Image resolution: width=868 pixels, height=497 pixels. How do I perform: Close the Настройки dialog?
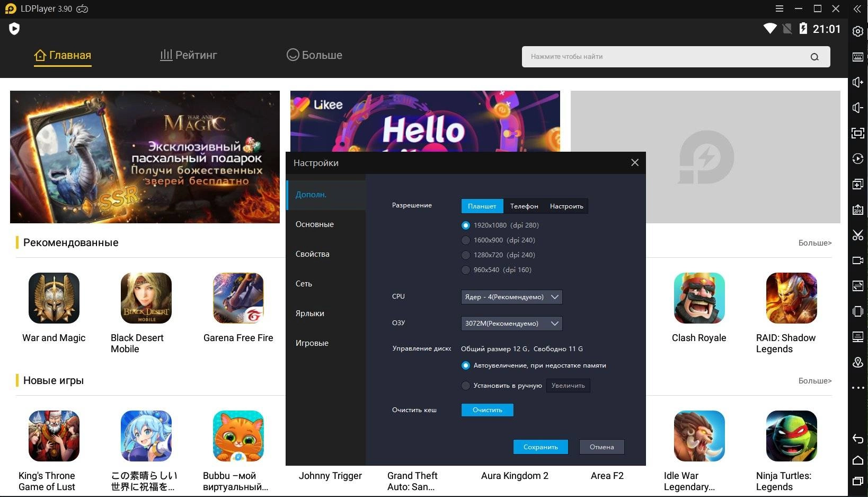pyautogui.click(x=635, y=163)
